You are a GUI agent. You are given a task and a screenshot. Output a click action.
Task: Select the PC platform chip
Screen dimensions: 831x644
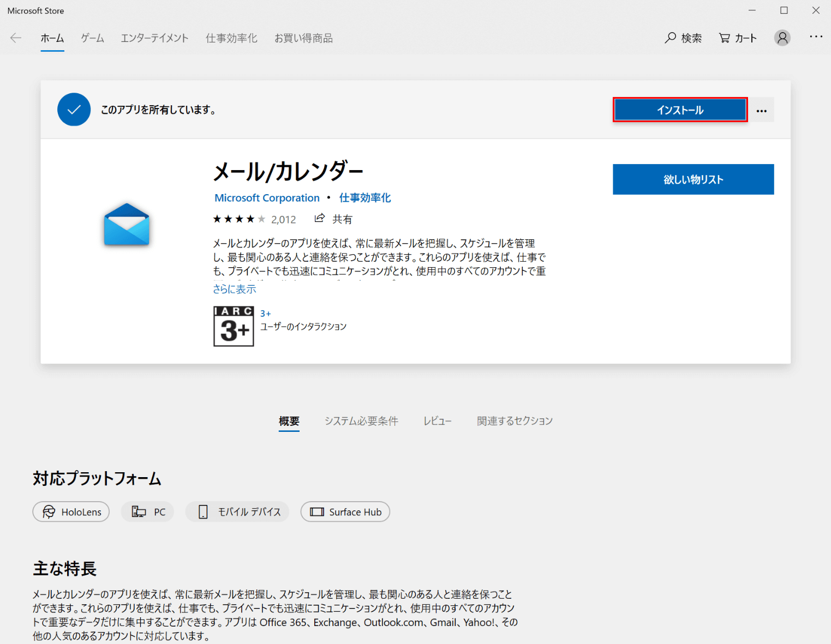(x=147, y=511)
